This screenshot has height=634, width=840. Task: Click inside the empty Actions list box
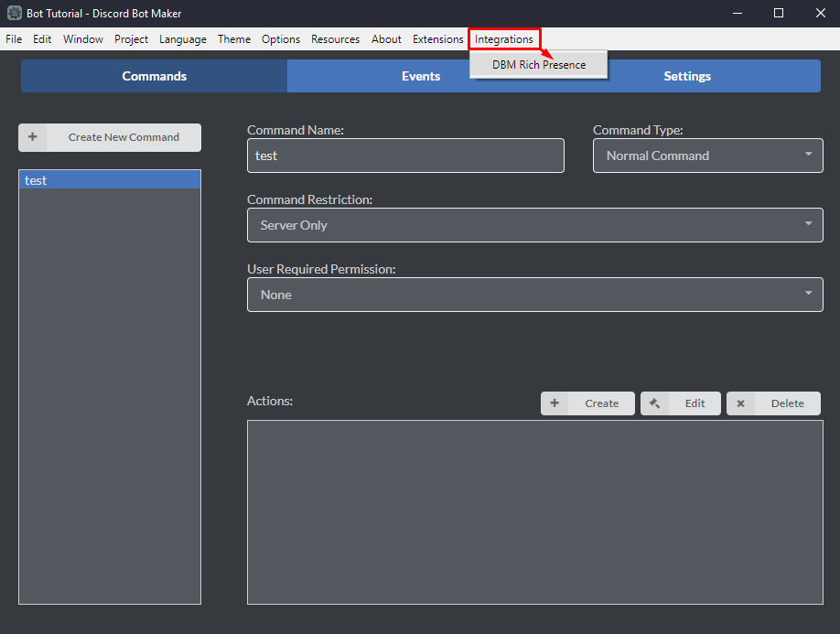tap(534, 512)
